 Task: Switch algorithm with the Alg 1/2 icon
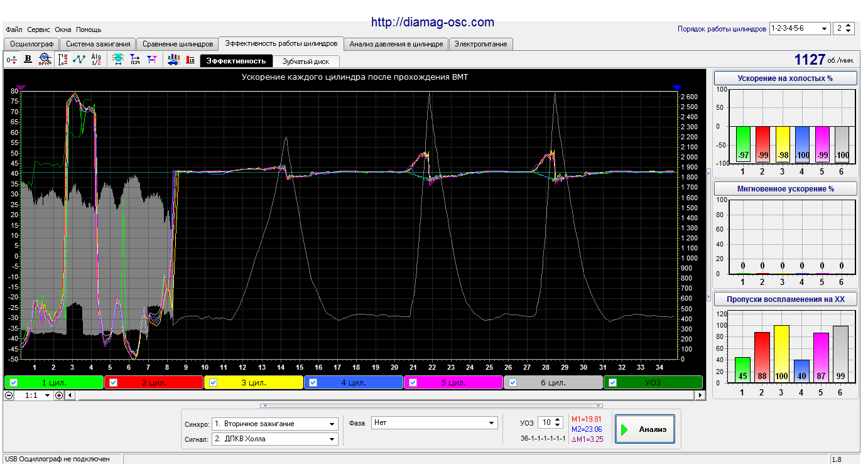point(96,60)
